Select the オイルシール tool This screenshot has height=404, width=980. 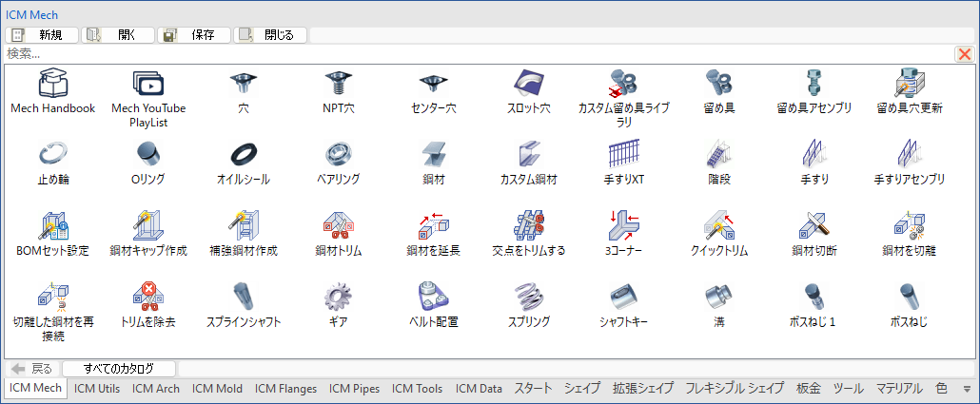pos(244,154)
